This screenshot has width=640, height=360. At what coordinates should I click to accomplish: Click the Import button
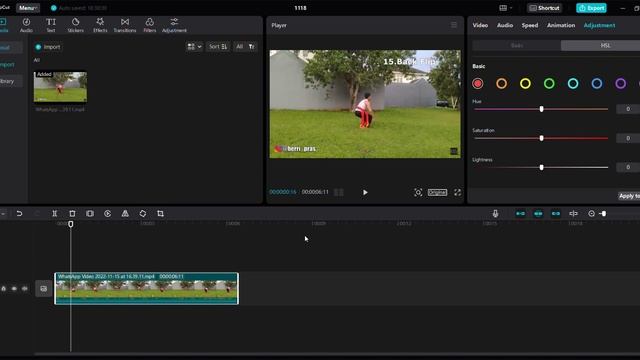click(48, 47)
